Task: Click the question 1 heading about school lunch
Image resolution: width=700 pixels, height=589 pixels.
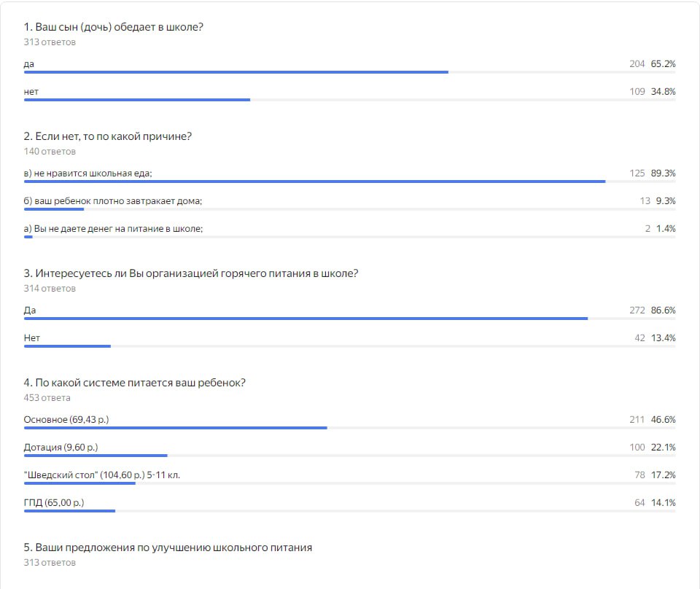Action: tap(113, 27)
